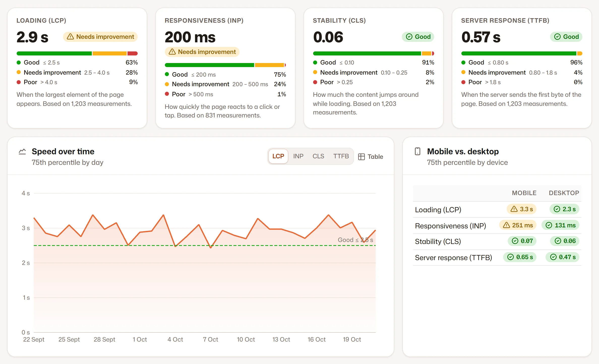Screen dimensions: 599x364
Task: Click the warning icon in mobile 251 ms badge
Action: pos(506,225)
